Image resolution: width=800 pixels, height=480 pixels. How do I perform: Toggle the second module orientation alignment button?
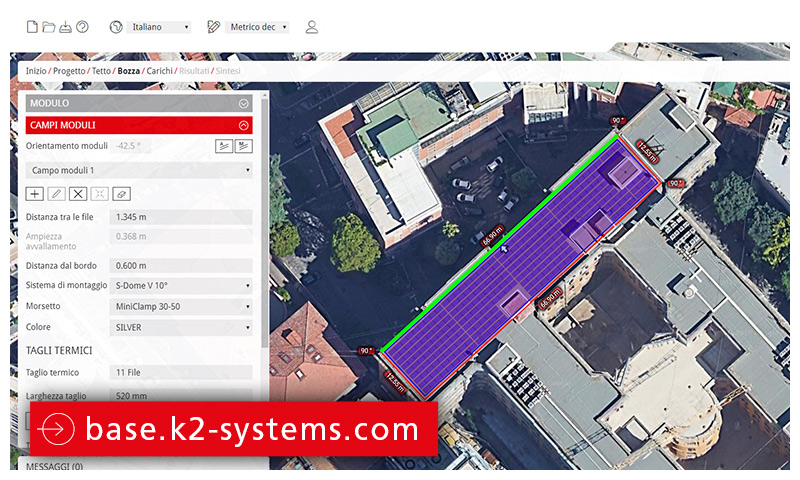point(244,146)
